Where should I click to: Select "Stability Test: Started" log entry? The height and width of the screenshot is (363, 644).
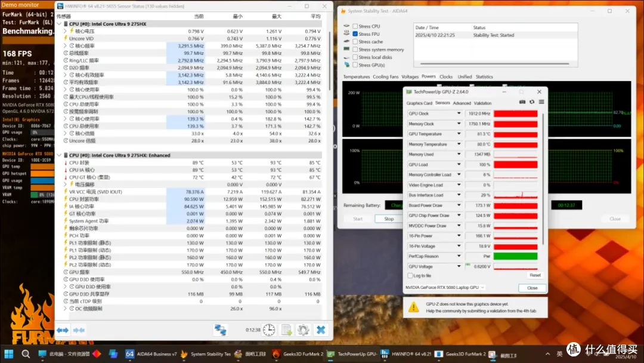click(493, 35)
